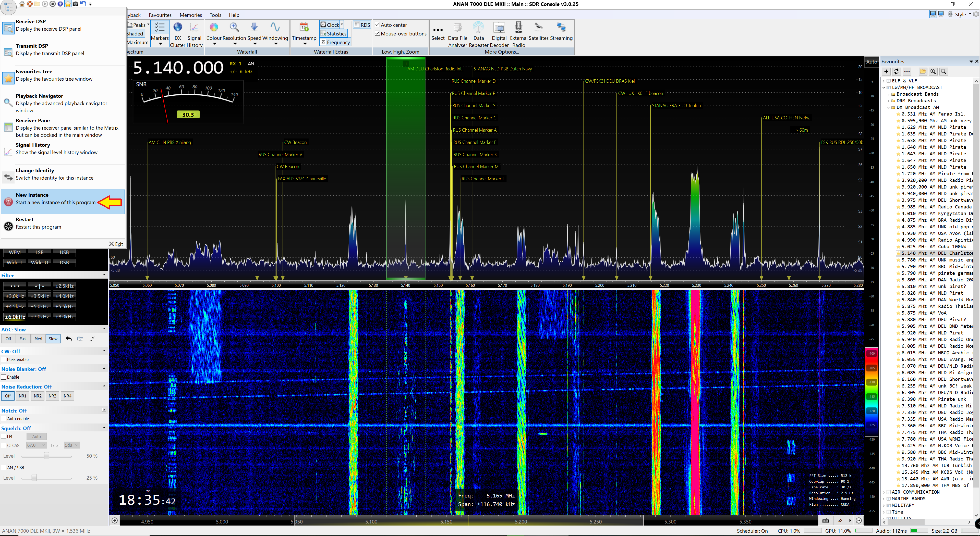This screenshot has width=980, height=536.
Task: Expand the ELF & VLF folder
Action: 884,81
